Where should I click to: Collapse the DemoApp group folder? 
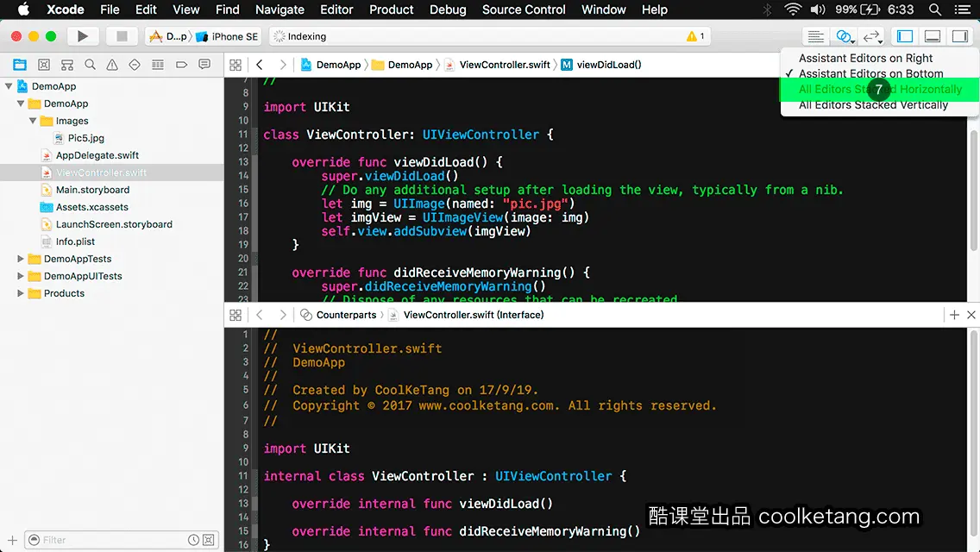[x=21, y=103]
